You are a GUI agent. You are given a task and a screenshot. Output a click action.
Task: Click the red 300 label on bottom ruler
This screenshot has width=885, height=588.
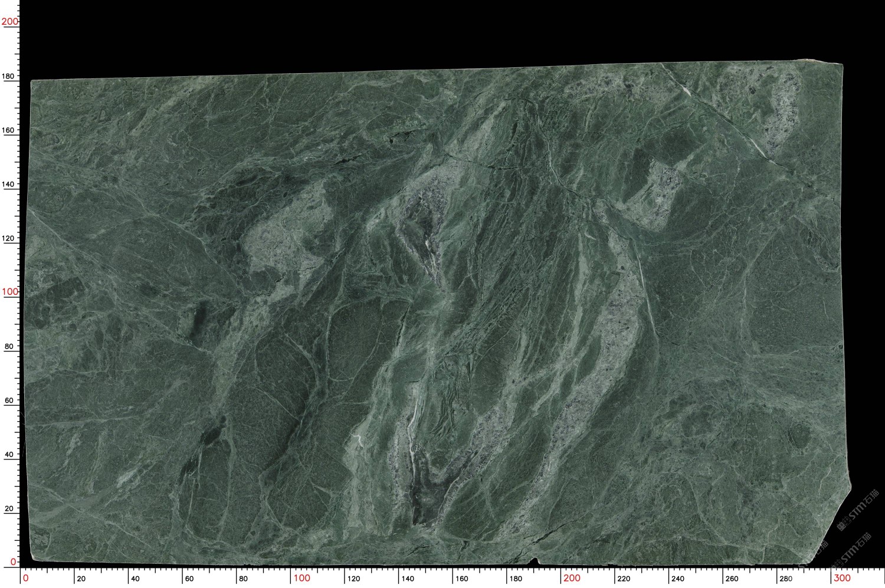tap(841, 578)
